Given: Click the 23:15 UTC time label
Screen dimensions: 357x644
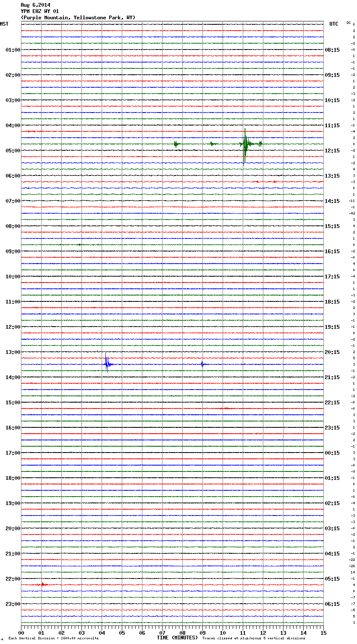Looking at the screenshot, I should [332, 428].
